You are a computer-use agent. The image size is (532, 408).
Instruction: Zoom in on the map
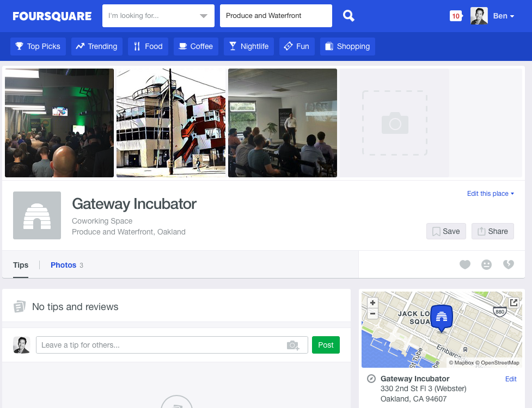(x=372, y=303)
